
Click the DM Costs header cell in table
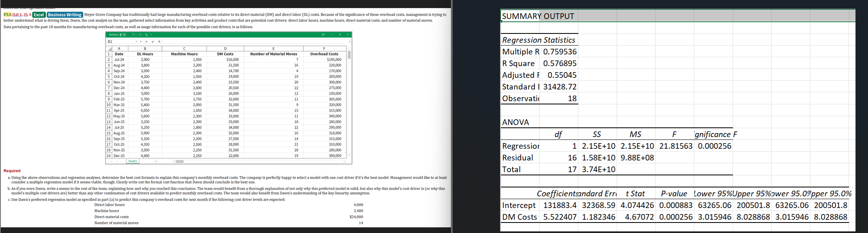[x=225, y=54]
